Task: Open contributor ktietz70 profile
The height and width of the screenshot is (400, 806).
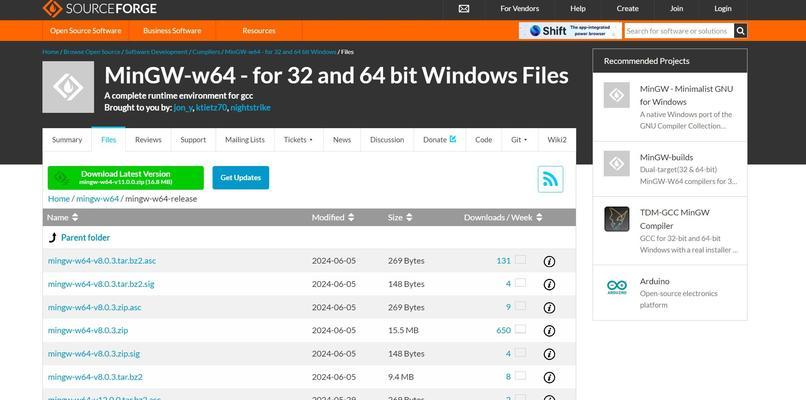Action: click(x=211, y=107)
